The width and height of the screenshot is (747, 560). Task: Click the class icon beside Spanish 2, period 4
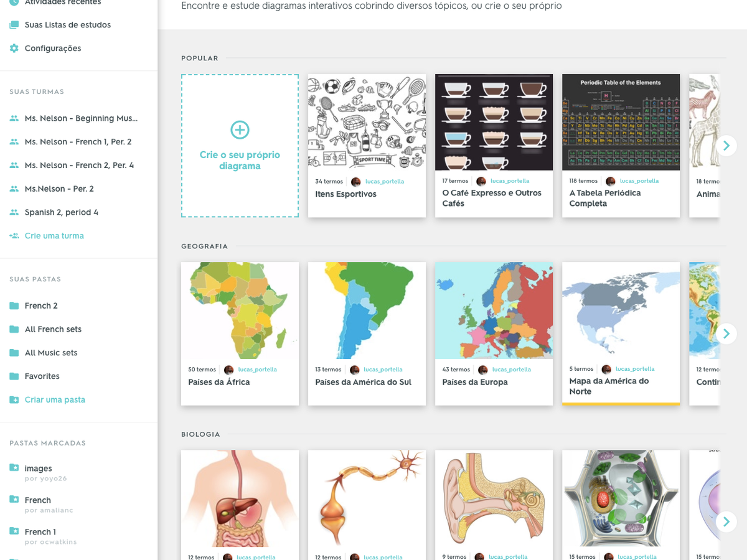(x=14, y=212)
